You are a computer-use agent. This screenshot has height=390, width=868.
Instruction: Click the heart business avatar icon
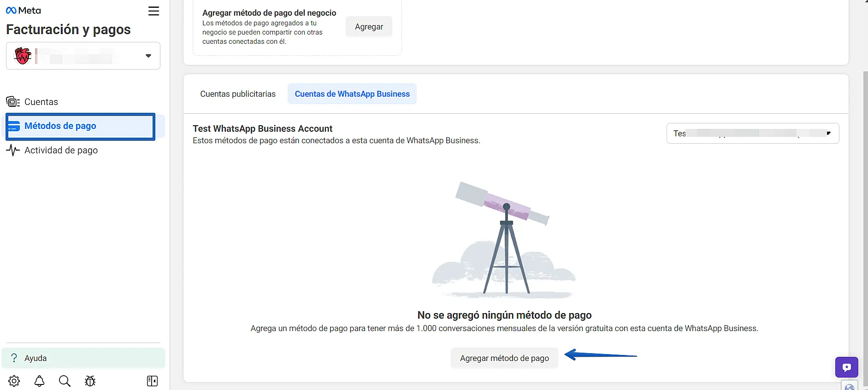tap(23, 56)
